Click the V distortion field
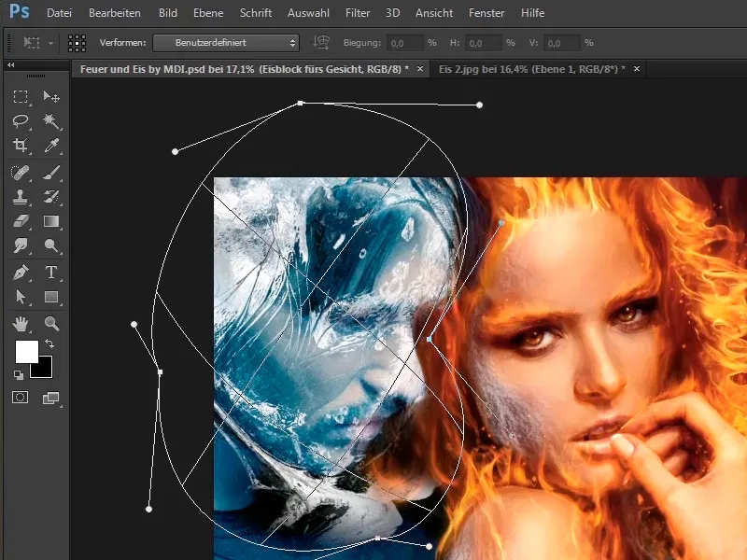The width and height of the screenshot is (747, 560). (x=562, y=43)
